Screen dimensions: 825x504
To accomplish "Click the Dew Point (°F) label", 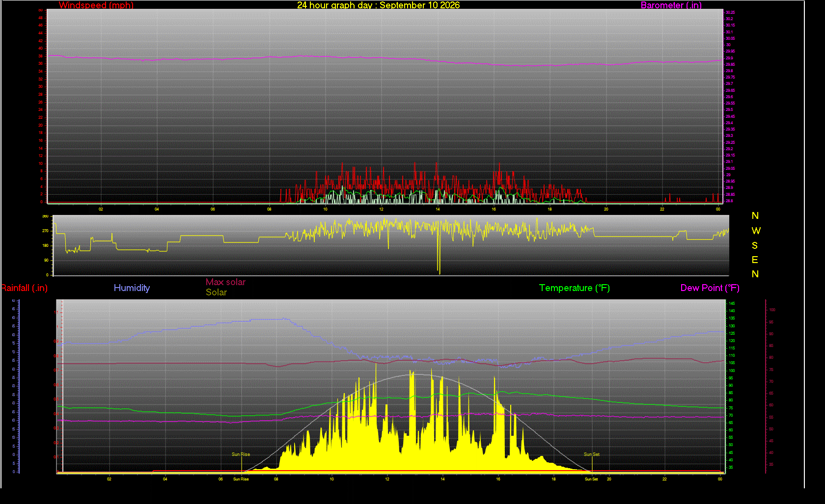I will pos(710,288).
